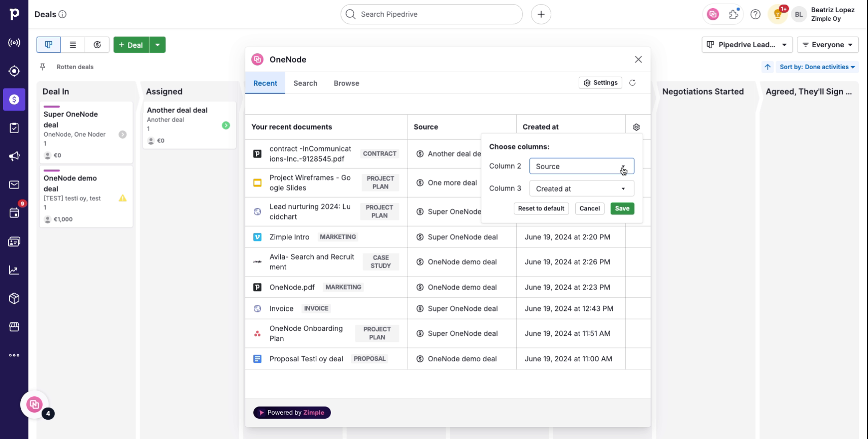Image resolution: width=868 pixels, height=439 pixels.
Task: Open the Everyone filter dropdown
Action: 828,45
